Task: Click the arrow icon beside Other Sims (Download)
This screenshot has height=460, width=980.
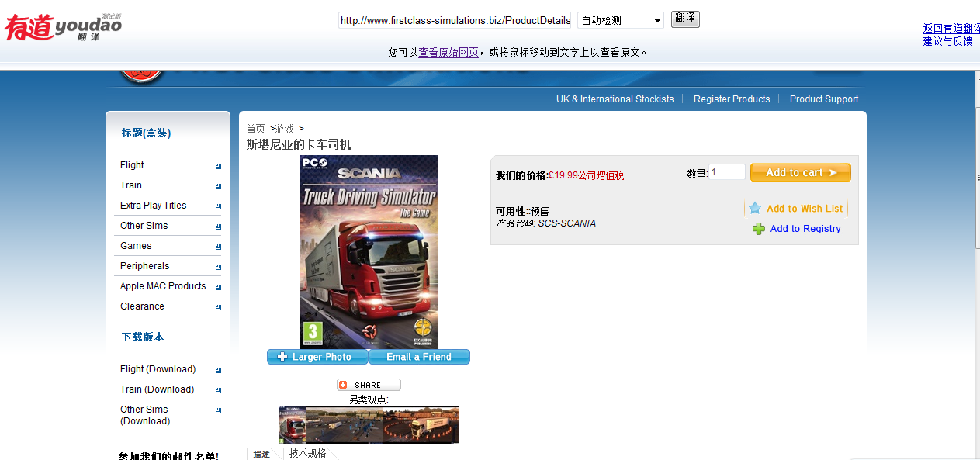Action: click(218, 410)
